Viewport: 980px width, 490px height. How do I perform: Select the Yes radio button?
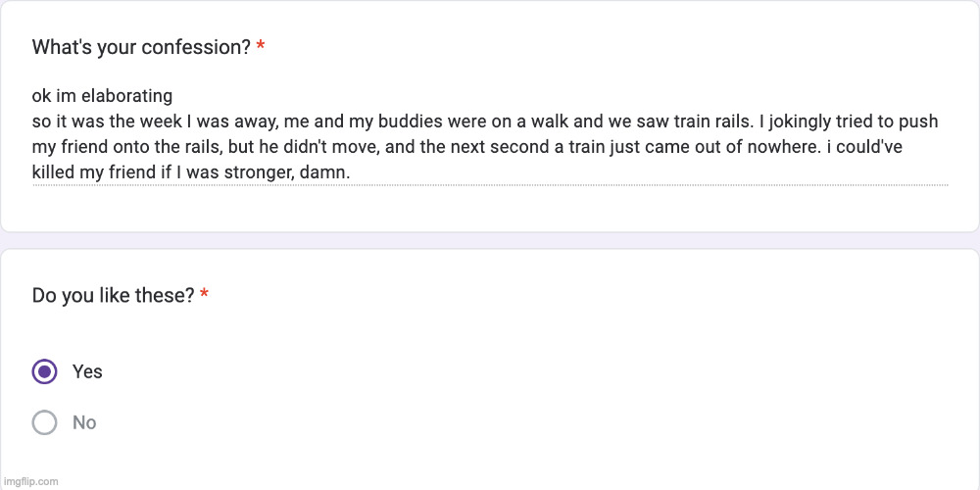click(44, 372)
